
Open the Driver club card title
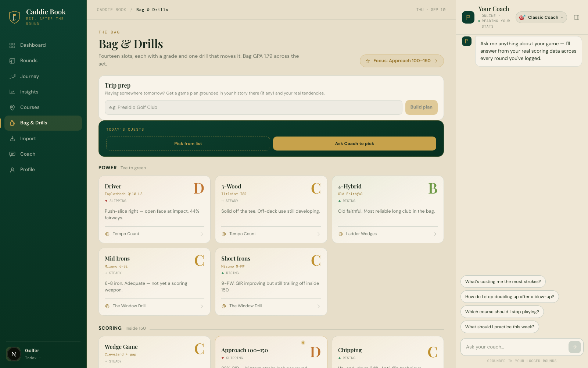(113, 187)
